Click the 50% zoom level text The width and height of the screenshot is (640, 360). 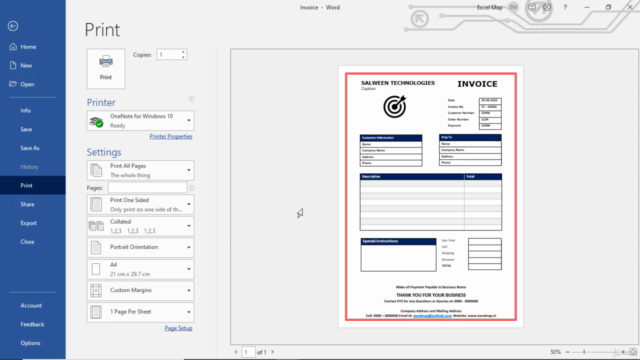[555, 352]
